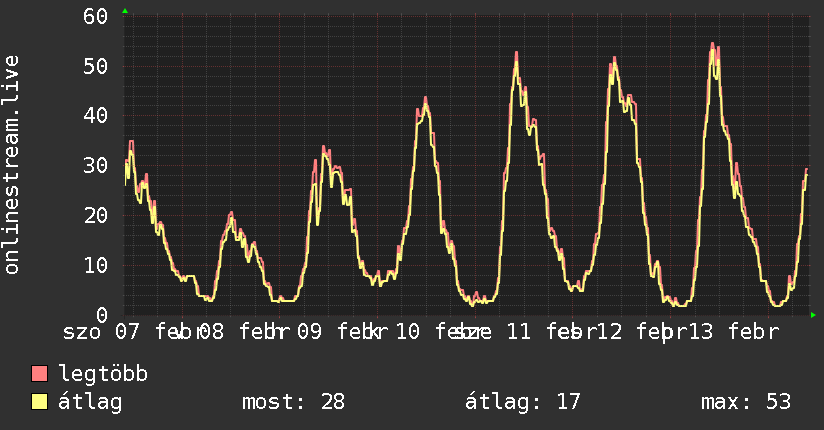Click the green arrow at x-axis end

tap(813, 315)
